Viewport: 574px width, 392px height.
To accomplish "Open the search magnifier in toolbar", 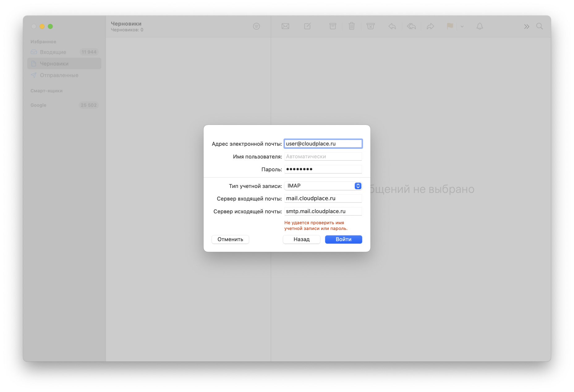I will coord(539,26).
